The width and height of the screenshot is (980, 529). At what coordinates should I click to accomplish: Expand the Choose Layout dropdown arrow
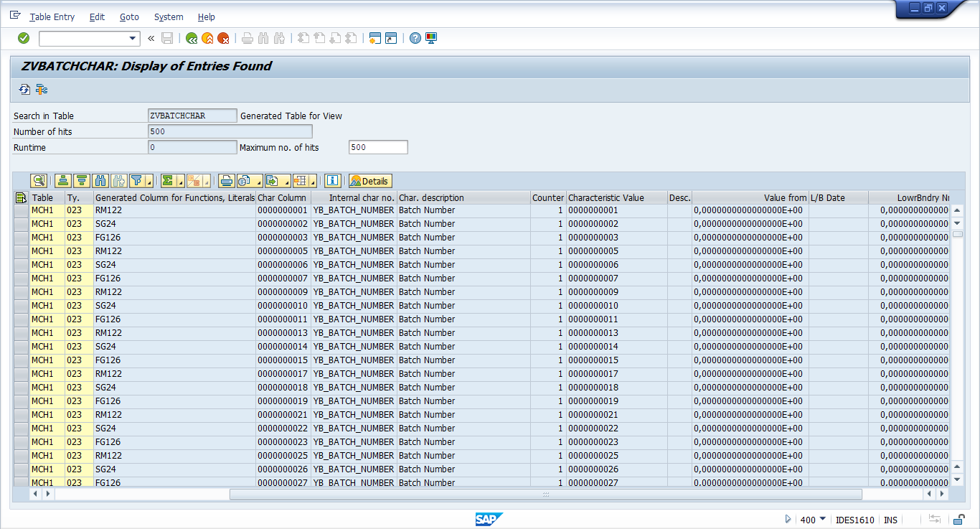pos(314,181)
